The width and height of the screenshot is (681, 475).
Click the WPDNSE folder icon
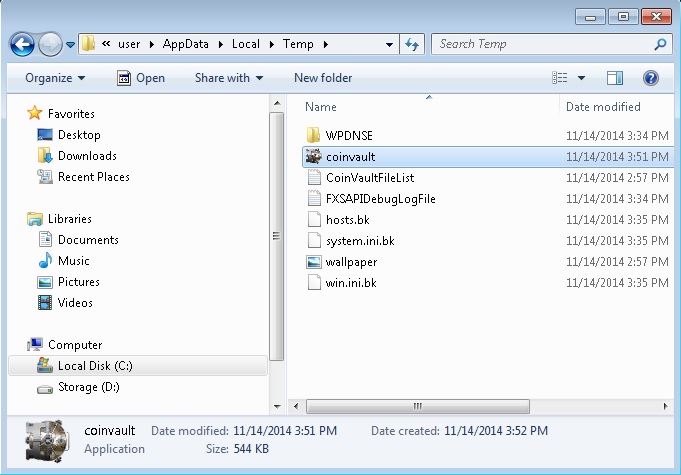[x=313, y=135]
